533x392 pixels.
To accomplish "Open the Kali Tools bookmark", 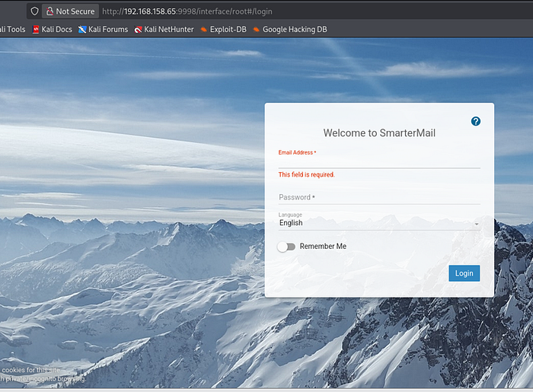I will click(x=13, y=30).
